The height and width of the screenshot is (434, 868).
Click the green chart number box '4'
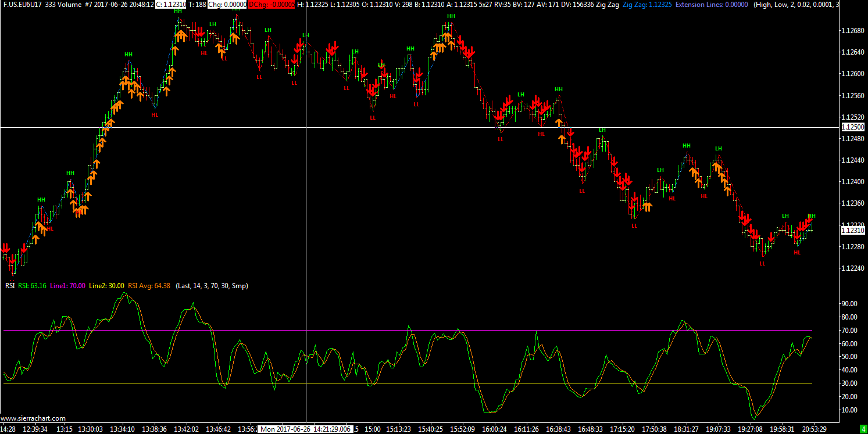coord(863,429)
